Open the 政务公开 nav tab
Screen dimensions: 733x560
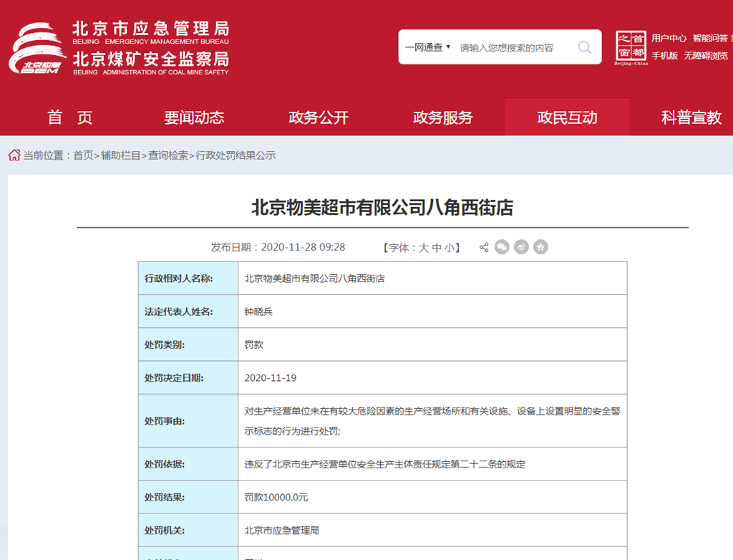coord(319,117)
